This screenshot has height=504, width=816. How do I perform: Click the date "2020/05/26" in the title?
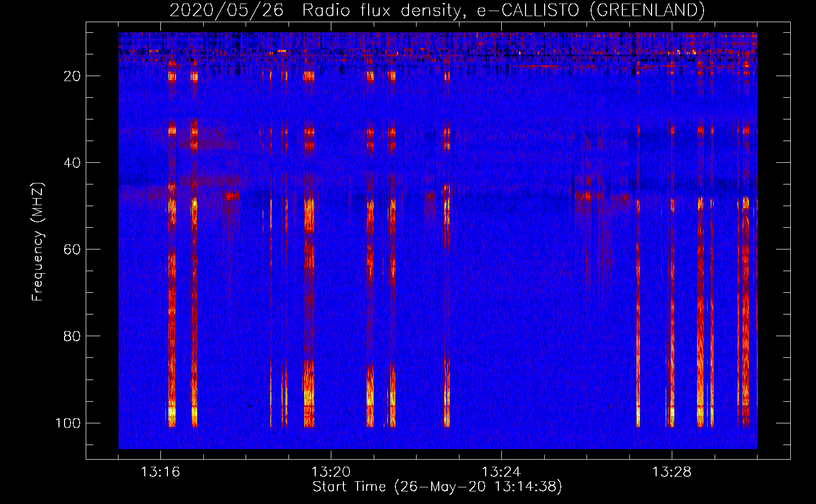[226, 10]
